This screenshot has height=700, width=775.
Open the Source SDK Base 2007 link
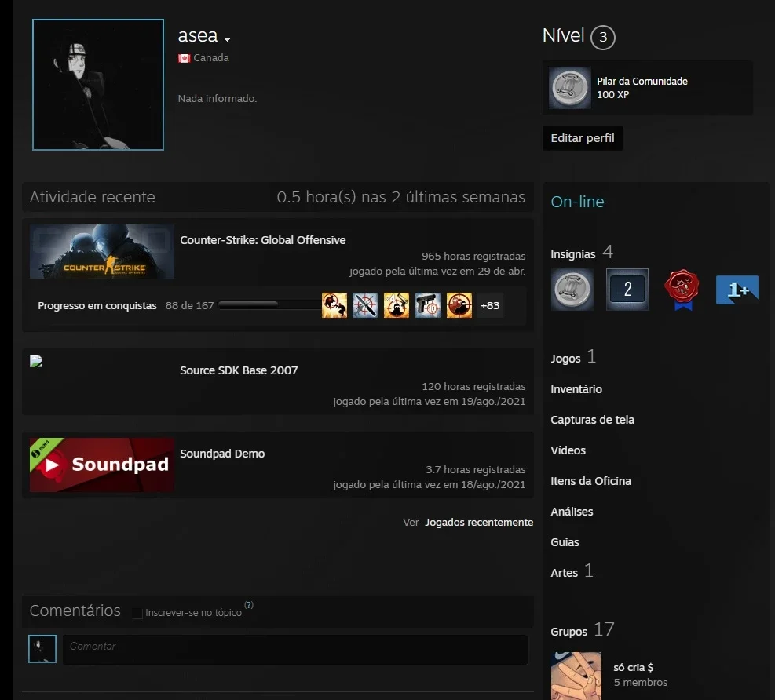pos(239,370)
